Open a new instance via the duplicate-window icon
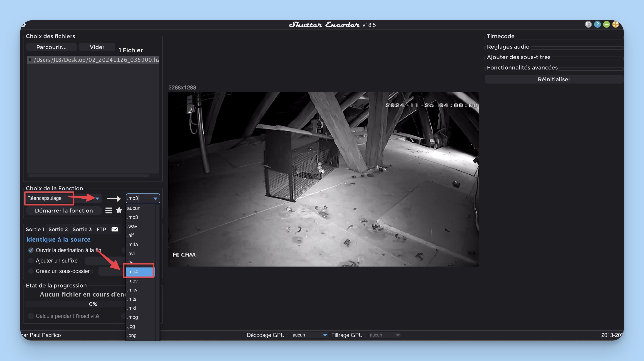644x361 pixels. click(x=588, y=25)
